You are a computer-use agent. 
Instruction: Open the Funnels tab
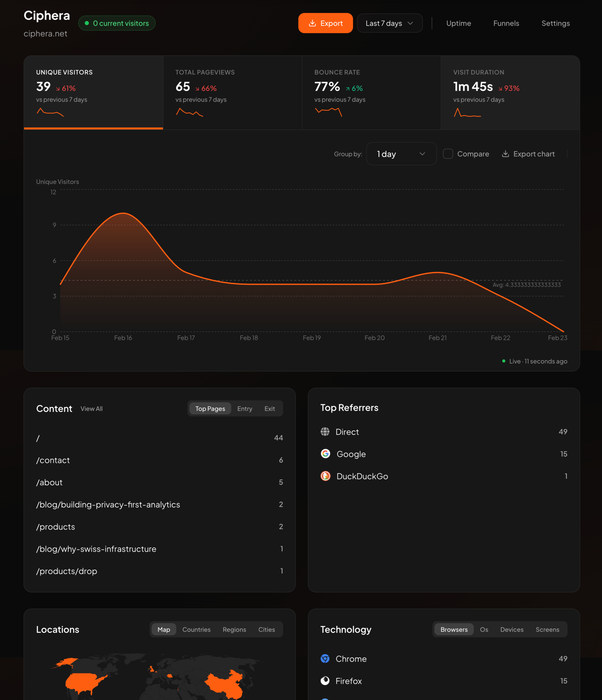(506, 23)
